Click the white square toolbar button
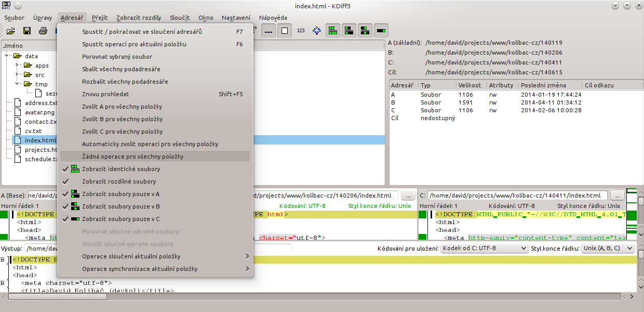The image size is (644, 312). click(x=284, y=31)
